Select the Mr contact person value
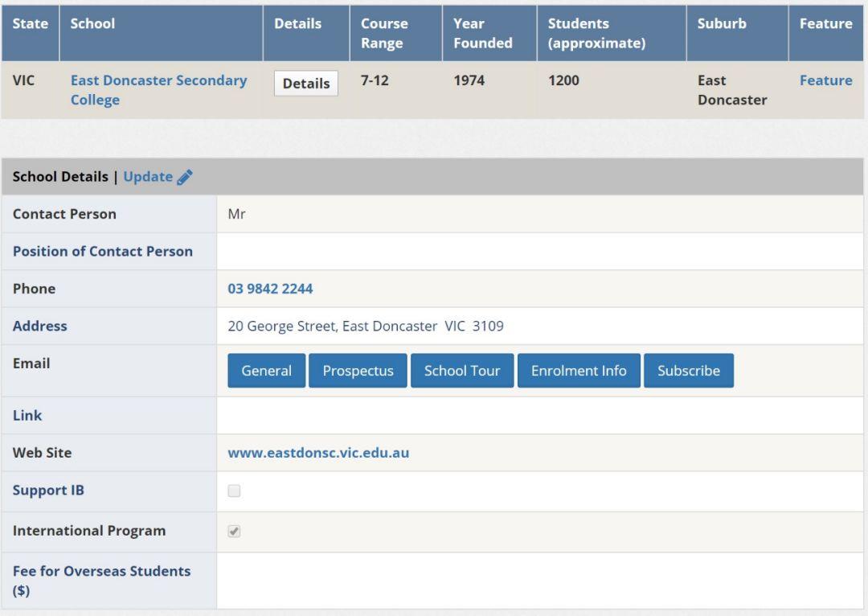Viewport: 868px width, 616px height. [x=236, y=214]
